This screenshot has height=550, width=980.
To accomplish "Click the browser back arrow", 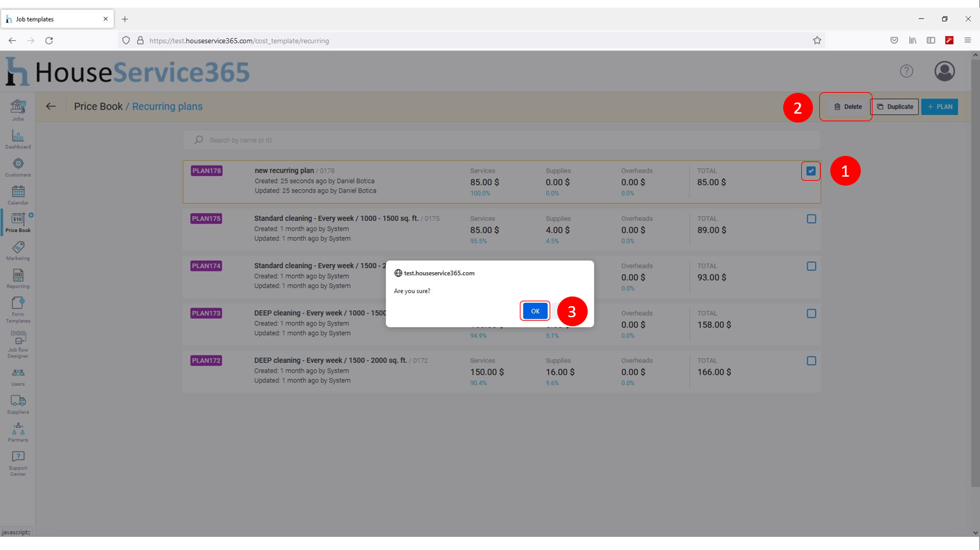I will [12, 40].
